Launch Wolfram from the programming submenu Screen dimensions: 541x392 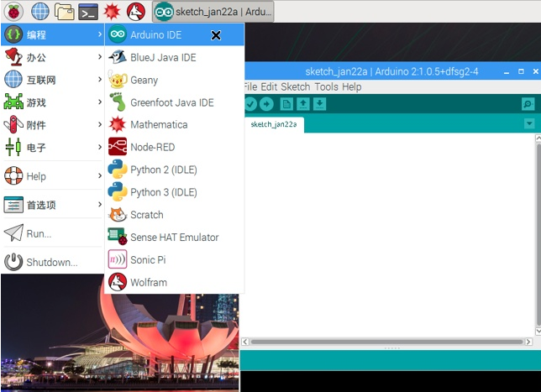tap(175, 282)
